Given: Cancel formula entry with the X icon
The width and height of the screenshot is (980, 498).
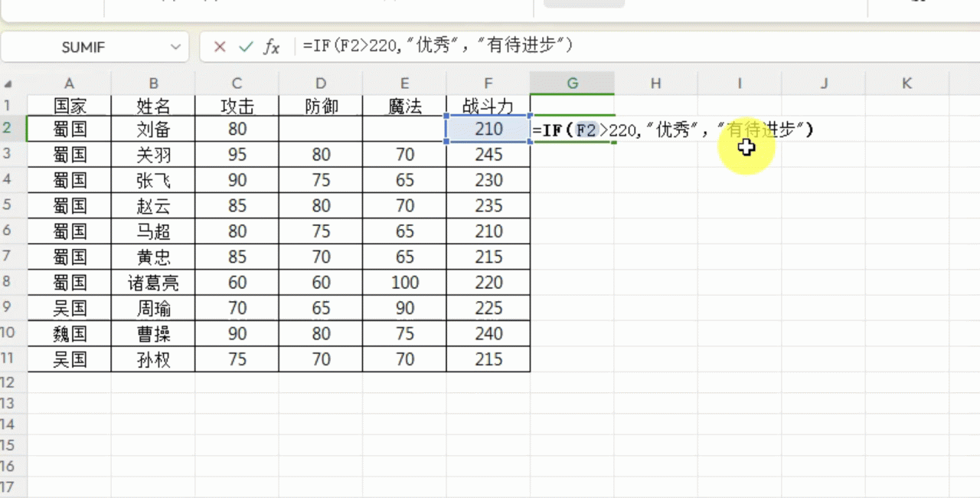Looking at the screenshot, I should [220, 47].
